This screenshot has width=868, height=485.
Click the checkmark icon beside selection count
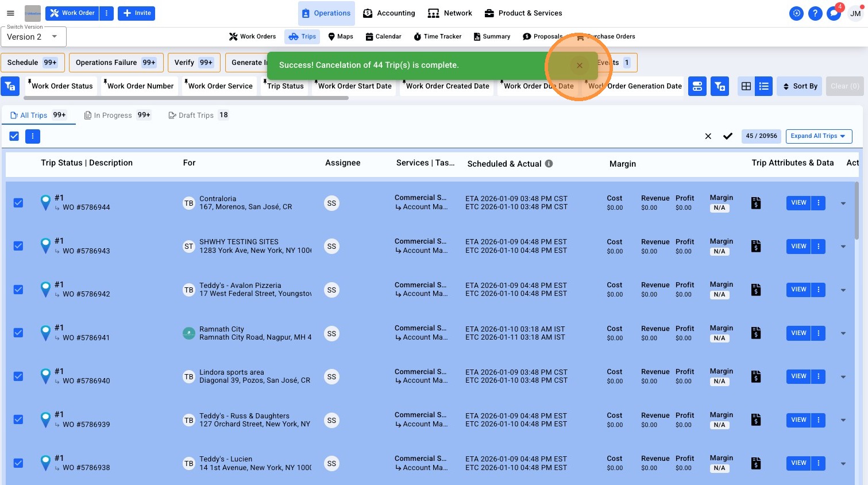pyautogui.click(x=728, y=136)
